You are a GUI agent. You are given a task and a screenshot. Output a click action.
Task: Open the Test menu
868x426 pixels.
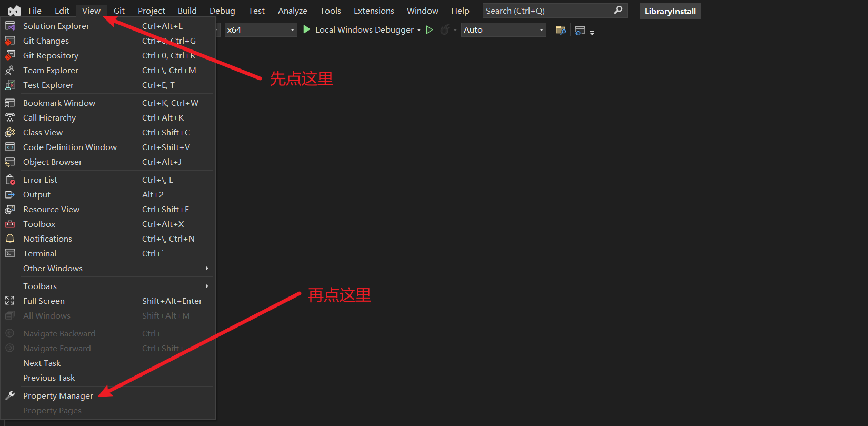coord(257,11)
